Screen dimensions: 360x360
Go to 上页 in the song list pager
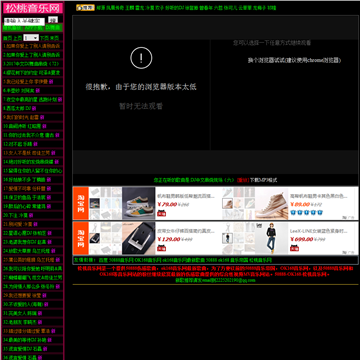(18, 38)
